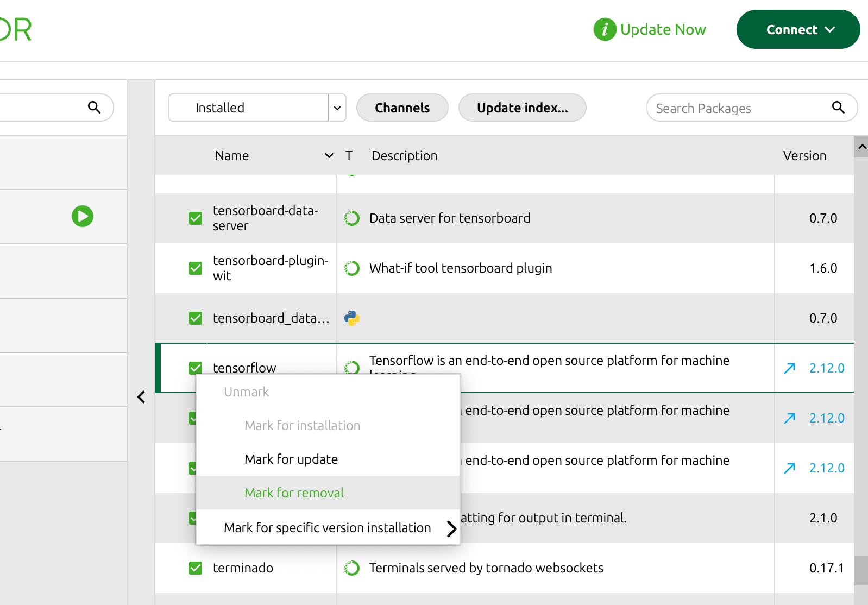Click conda type icon for tensorboard-data-server

pyautogui.click(x=352, y=218)
